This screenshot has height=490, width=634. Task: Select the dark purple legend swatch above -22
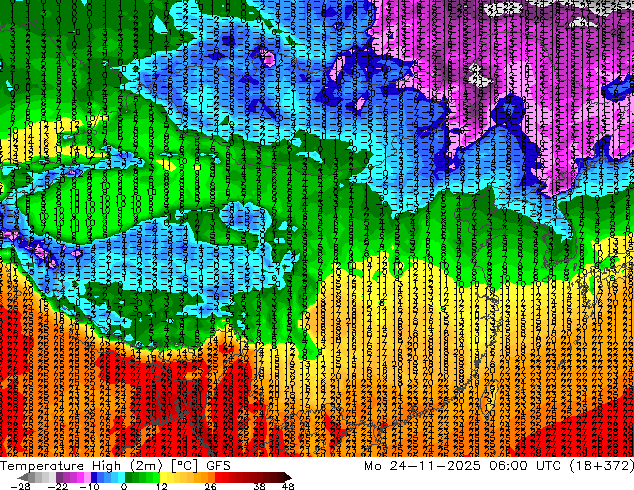click(59, 477)
